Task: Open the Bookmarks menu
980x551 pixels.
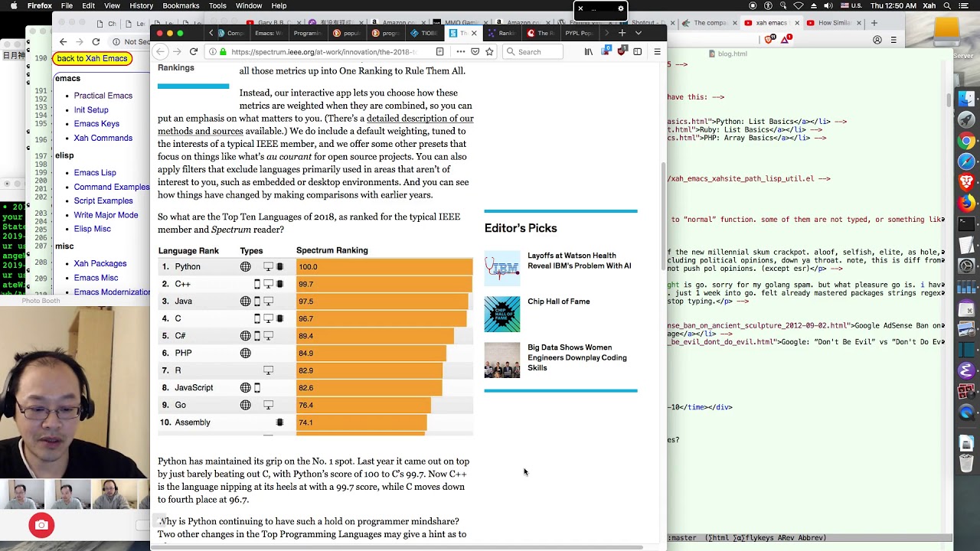Action: pyautogui.click(x=181, y=5)
